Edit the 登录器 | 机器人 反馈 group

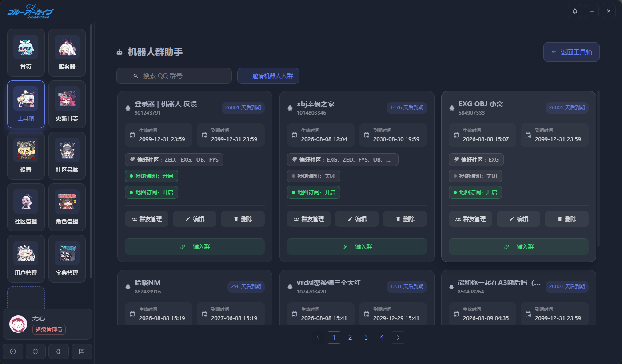click(195, 219)
